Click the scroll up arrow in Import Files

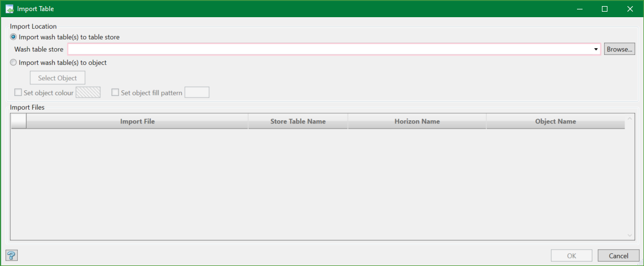630,119
